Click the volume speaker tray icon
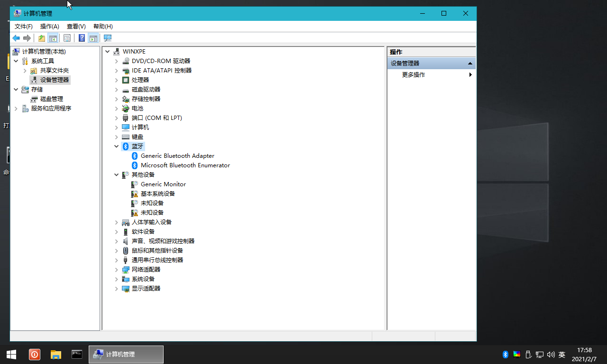Viewport: 607px width, 364px height. point(551,355)
